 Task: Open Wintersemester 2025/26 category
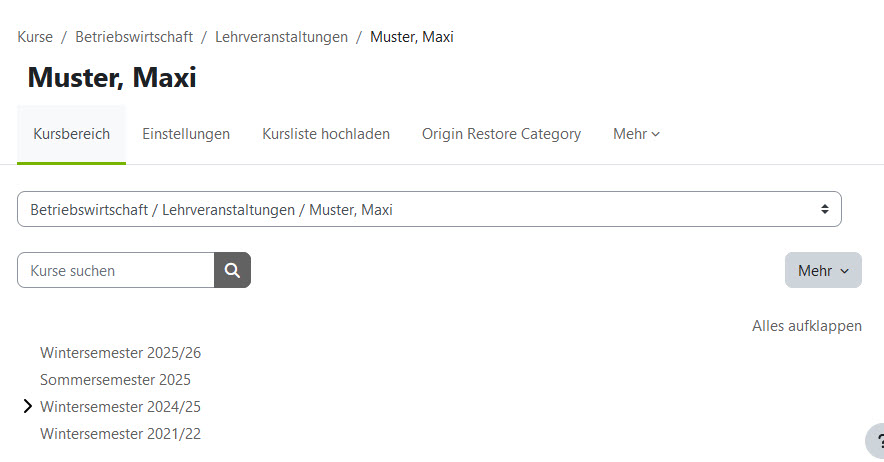click(x=120, y=353)
